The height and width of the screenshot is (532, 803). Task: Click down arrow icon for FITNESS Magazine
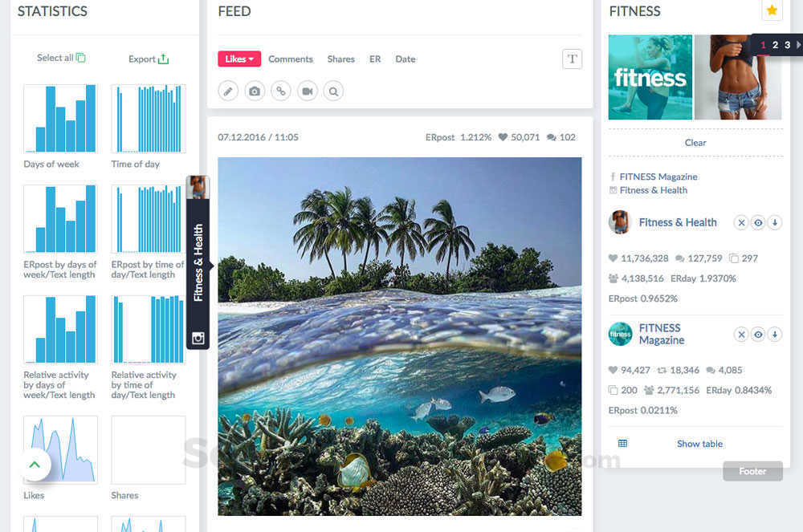click(x=775, y=335)
